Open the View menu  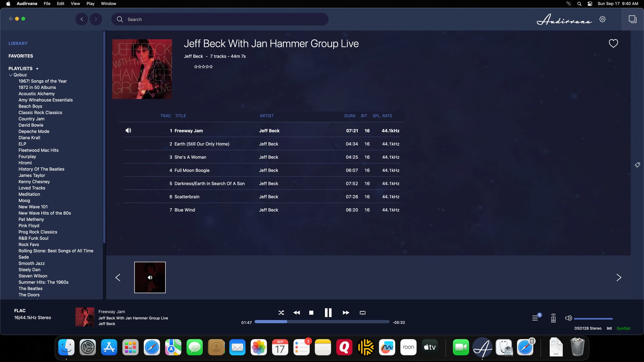(75, 4)
